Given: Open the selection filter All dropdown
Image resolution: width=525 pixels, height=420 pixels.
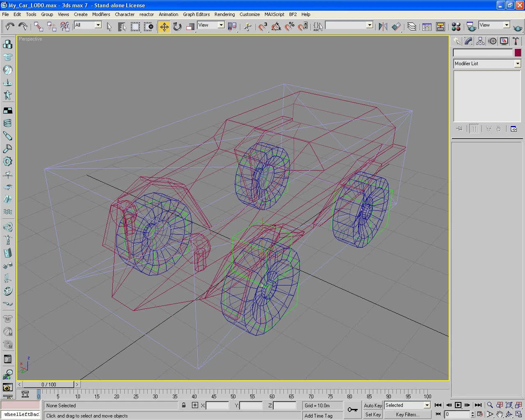Looking at the screenshot, I should 98,25.
